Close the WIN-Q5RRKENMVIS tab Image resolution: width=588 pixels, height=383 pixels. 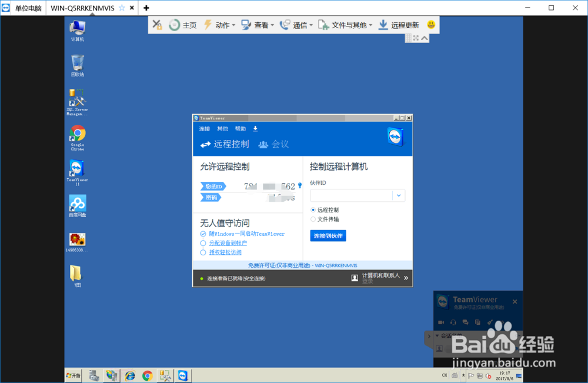coord(132,8)
